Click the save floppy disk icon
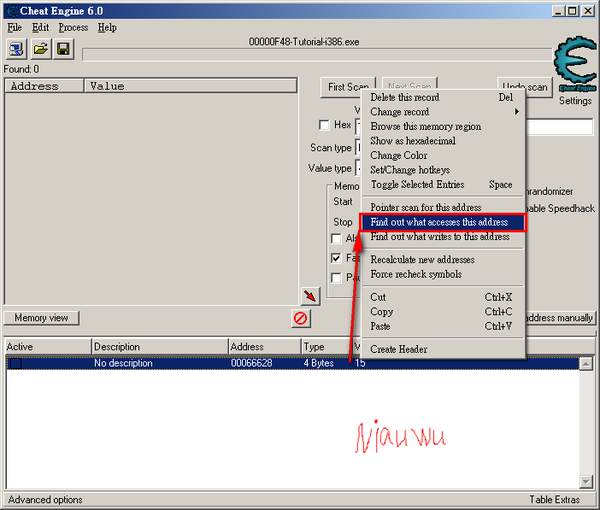Image resolution: width=600 pixels, height=510 pixels. coord(63,49)
